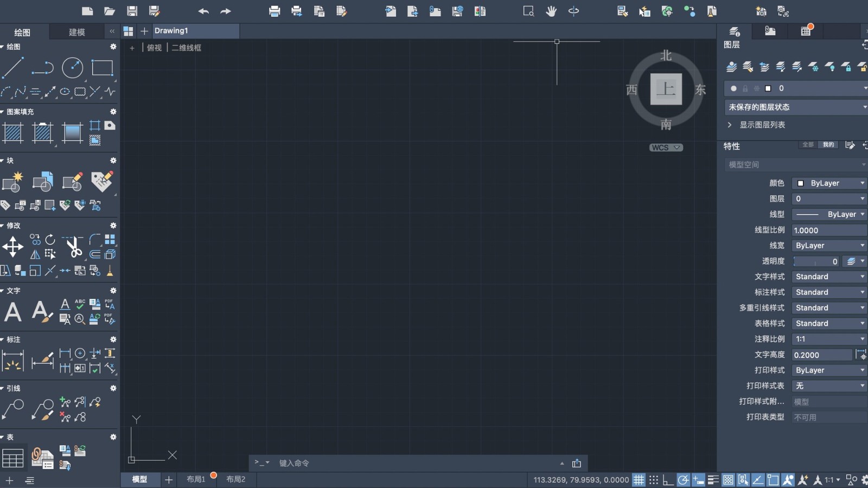This screenshot has height=488, width=868.
Task: Switch to the 布局1 layout tab
Action: click(196, 479)
